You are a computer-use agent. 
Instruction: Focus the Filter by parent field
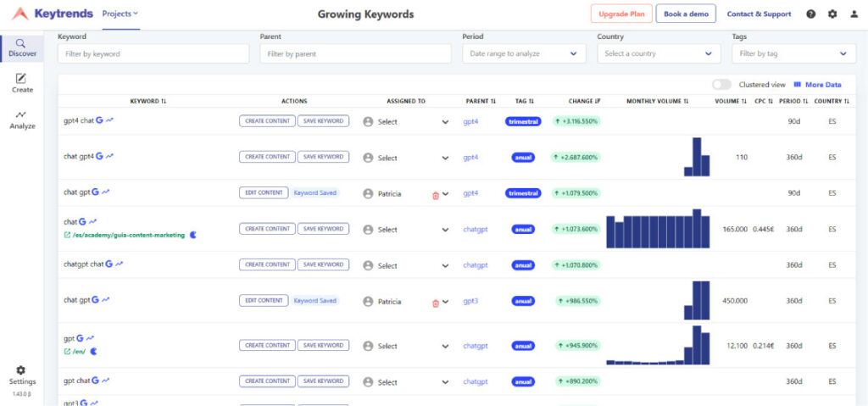[355, 53]
